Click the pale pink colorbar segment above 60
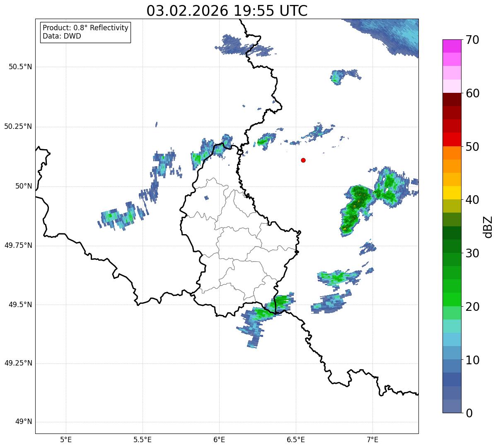The image size is (498, 448). 452,86
